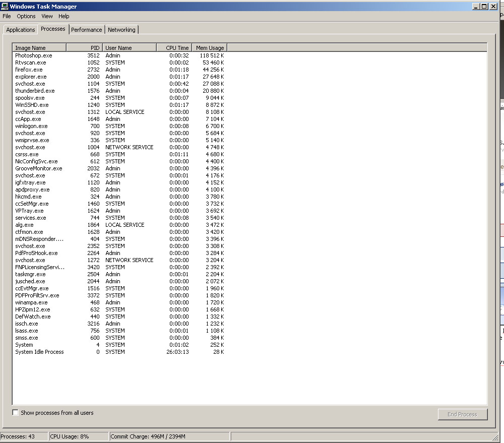This screenshot has width=504, height=443.
Task: Select the winlogon.exe process
Action: click(119, 126)
